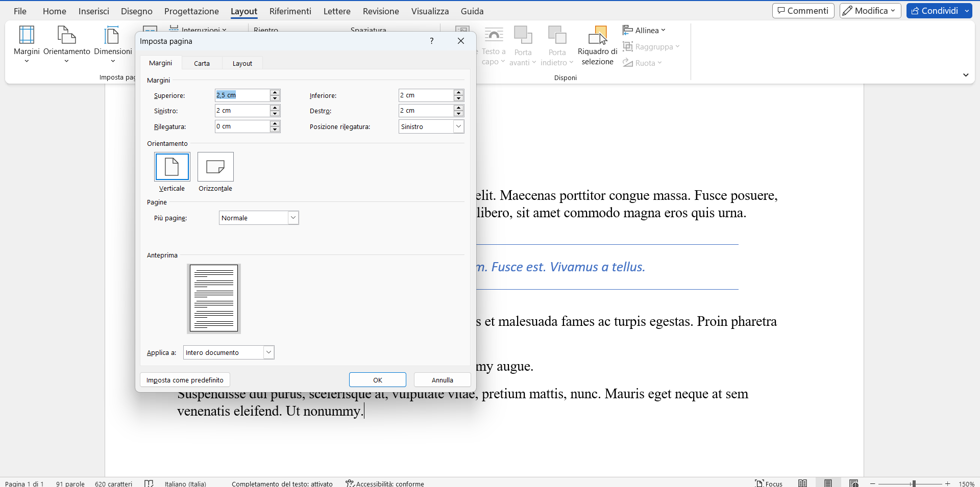This screenshot has width=980, height=487.
Task: Open the Più pagine dropdown
Action: (x=293, y=217)
